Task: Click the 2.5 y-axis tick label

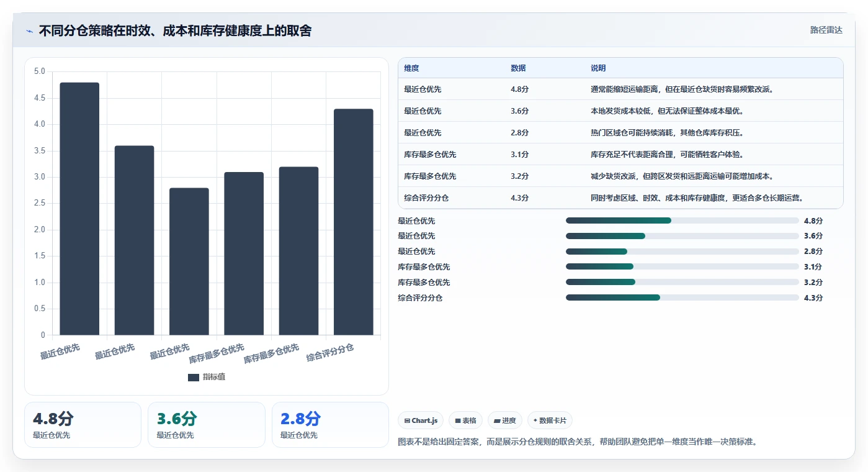Action: coord(40,203)
